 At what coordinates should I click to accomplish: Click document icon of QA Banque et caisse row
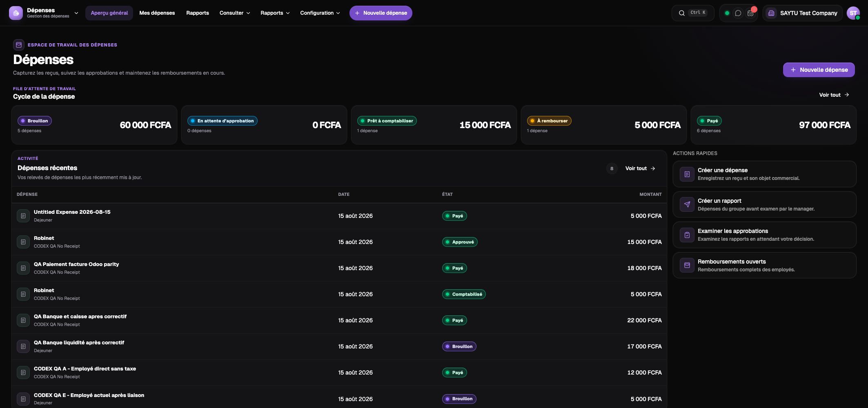[23, 320]
